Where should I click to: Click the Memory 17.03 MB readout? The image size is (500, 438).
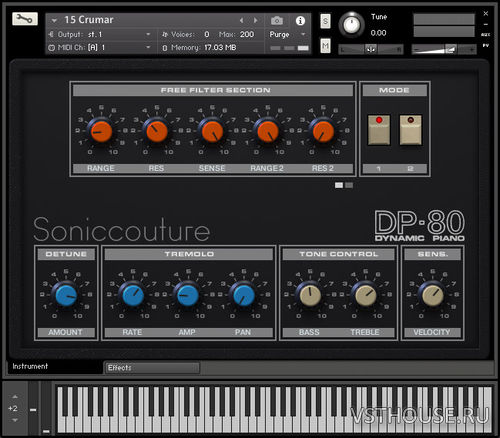pyautogui.click(x=220, y=48)
